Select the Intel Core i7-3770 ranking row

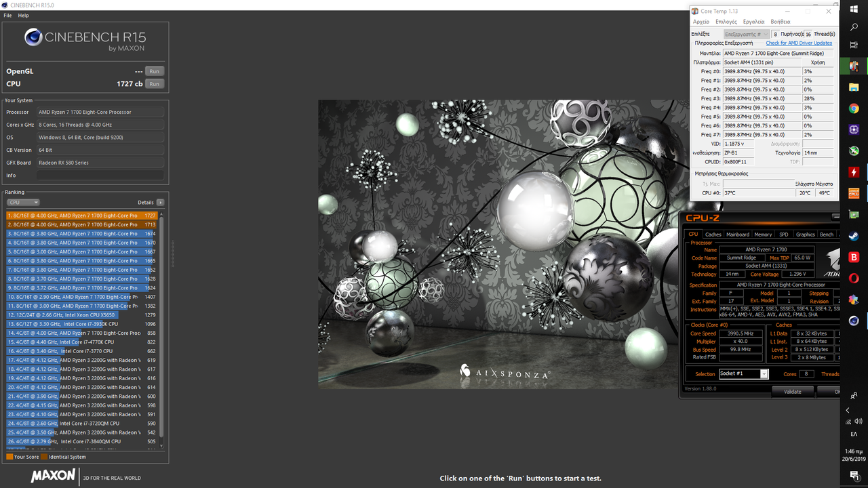82,351
